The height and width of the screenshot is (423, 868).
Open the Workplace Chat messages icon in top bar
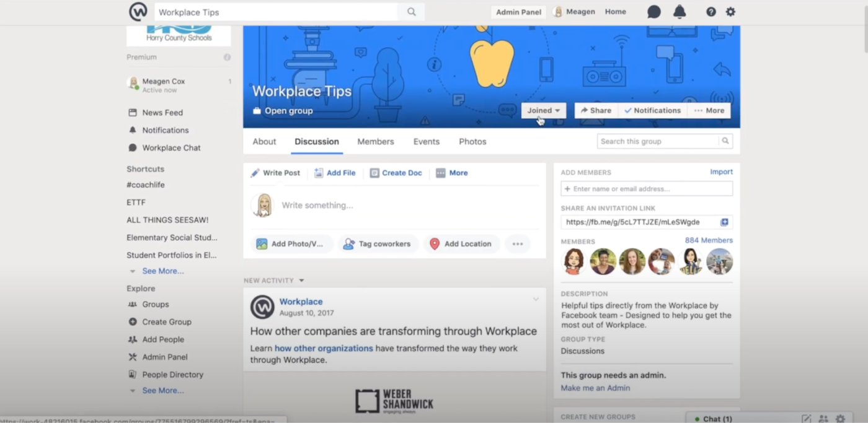point(653,12)
